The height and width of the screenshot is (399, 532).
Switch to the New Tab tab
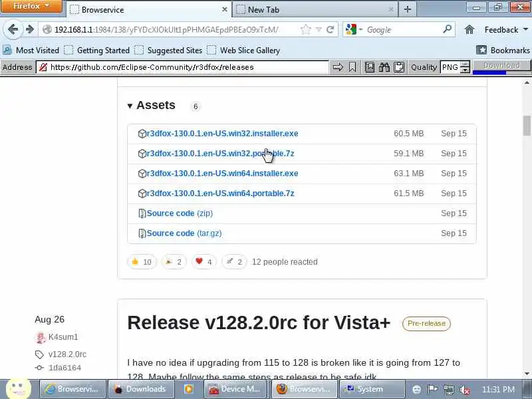pyautogui.click(x=315, y=9)
